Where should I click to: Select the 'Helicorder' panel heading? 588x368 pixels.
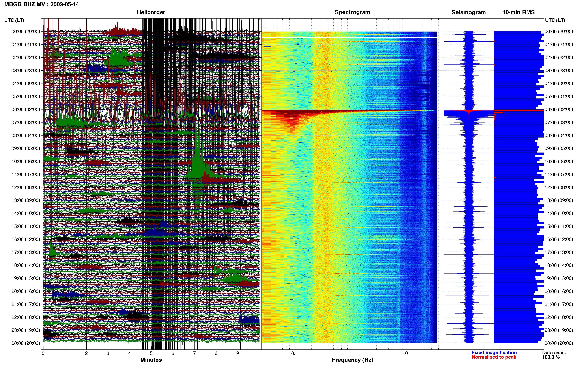pos(151,12)
